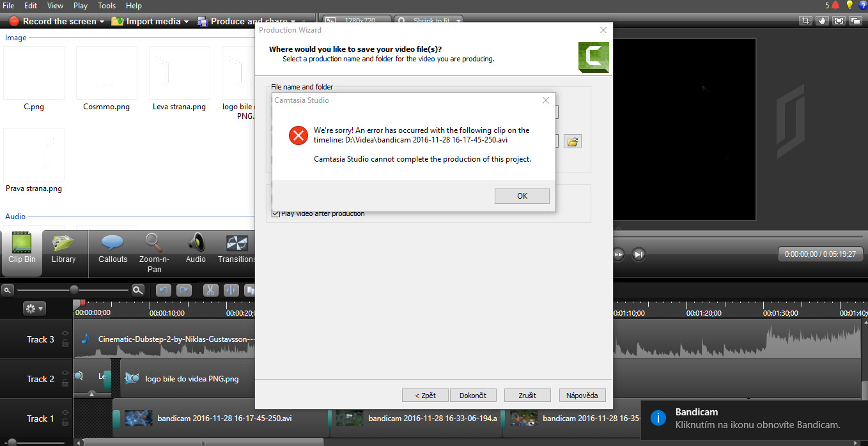
Task: Click the yellow lightbulb tips icon
Action: [x=849, y=5]
